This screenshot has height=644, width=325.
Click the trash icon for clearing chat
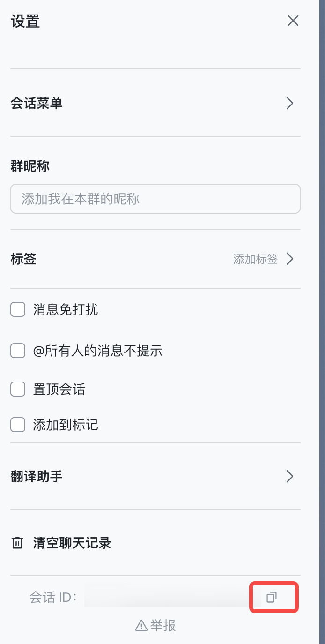click(17, 543)
